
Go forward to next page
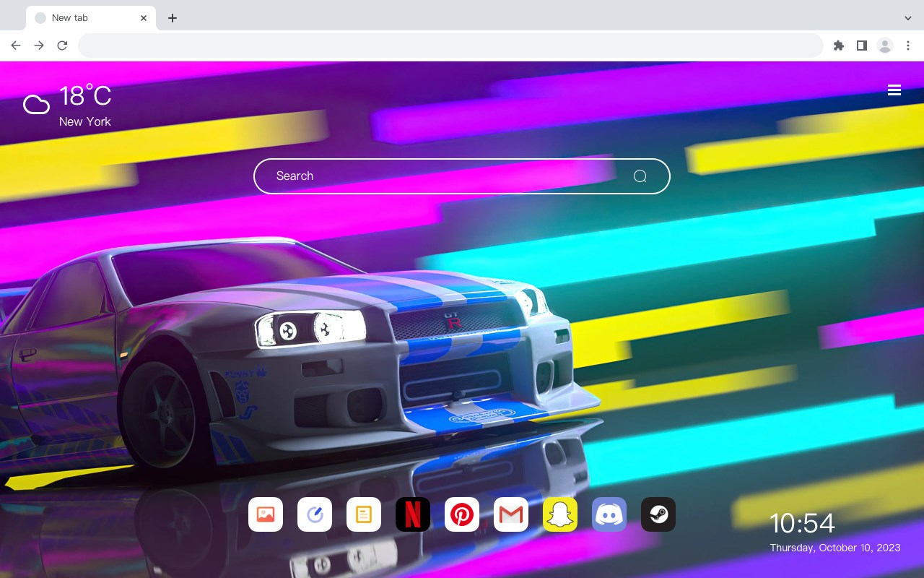tap(39, 46)
